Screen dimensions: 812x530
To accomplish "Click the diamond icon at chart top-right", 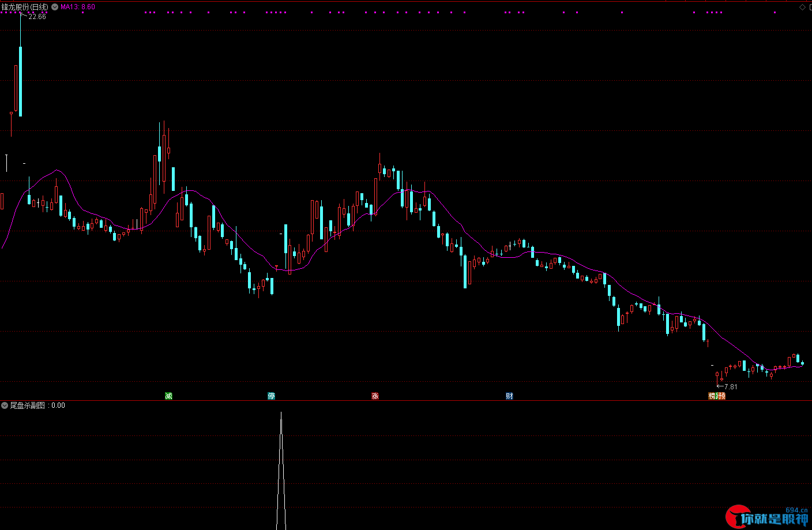I will coord(802,7).
